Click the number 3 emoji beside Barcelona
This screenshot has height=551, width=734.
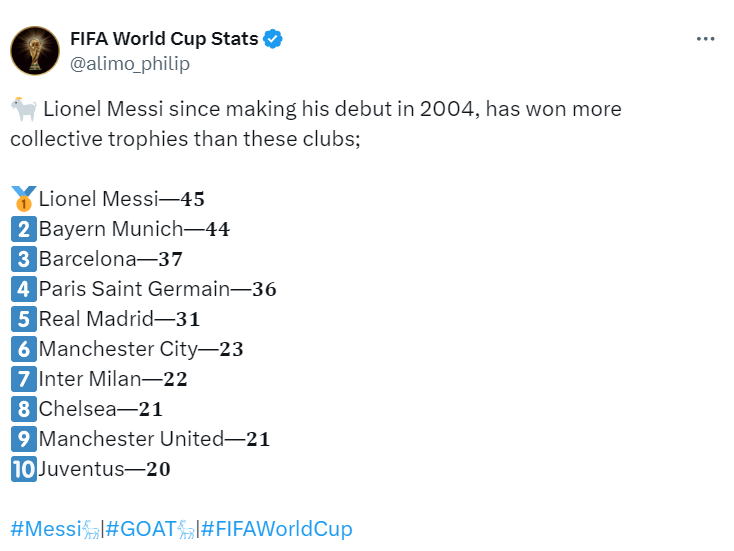[x=23, y=259]
